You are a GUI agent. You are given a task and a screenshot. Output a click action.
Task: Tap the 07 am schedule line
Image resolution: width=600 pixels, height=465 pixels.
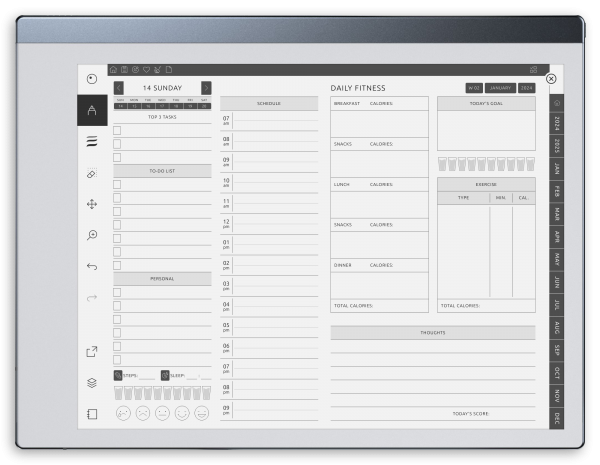(x=276, y=121)
